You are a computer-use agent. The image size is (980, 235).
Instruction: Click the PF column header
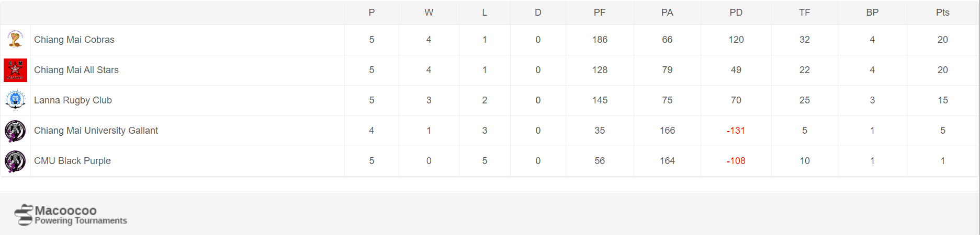point(600,13)
